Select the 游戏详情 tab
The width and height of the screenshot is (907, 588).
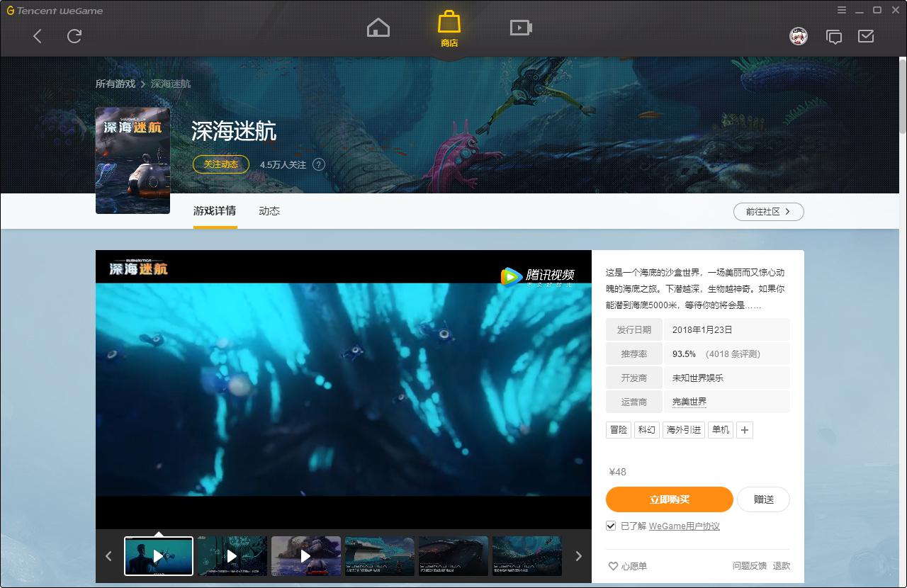(x=215, y=211)
